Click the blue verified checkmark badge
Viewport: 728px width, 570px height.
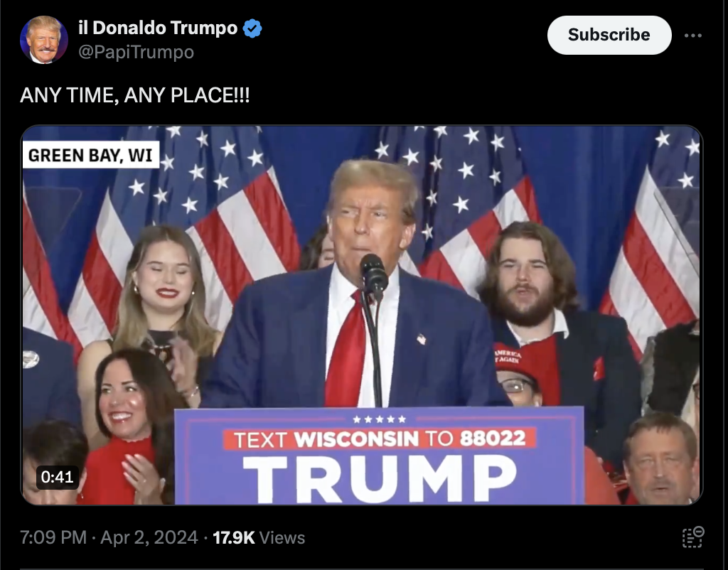(x=252, y=28)
